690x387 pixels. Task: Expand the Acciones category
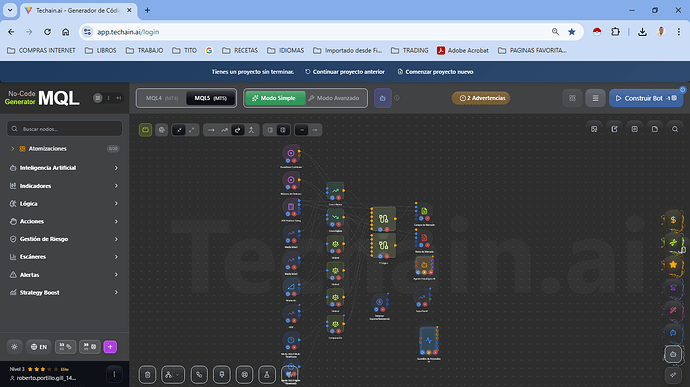pyautogui.click(x=65, y=221)
